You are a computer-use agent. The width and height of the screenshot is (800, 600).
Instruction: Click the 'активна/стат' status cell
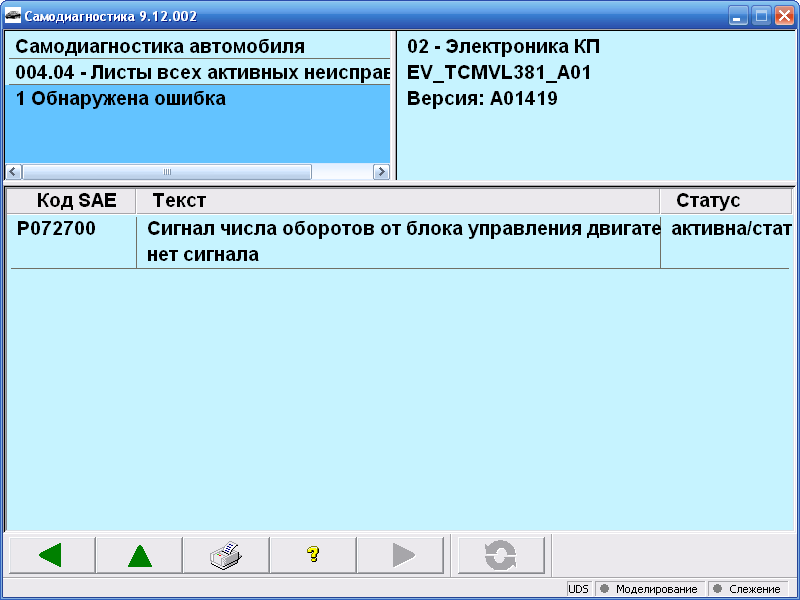(x=731, y=229)
